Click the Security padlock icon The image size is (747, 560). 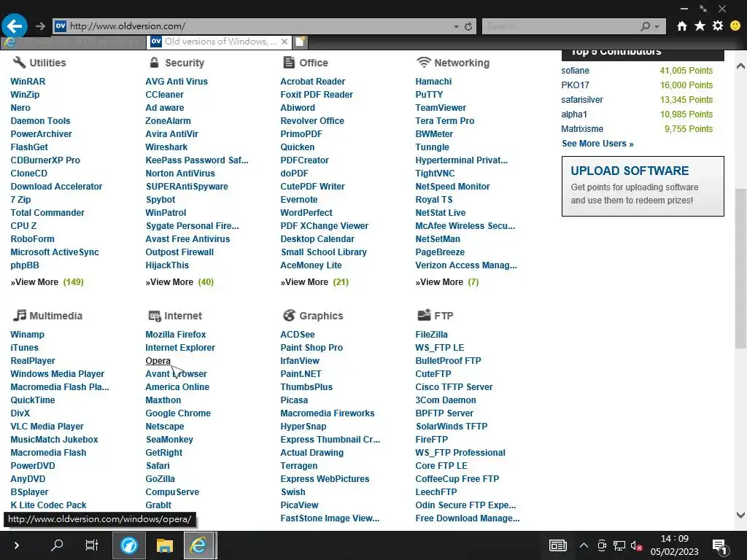[154, 63]
